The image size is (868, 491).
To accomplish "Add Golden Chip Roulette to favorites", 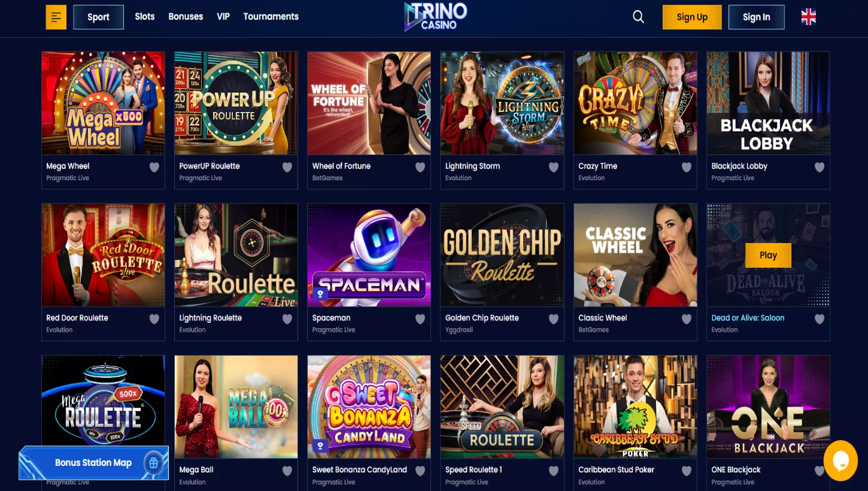I will click(554, 319).
